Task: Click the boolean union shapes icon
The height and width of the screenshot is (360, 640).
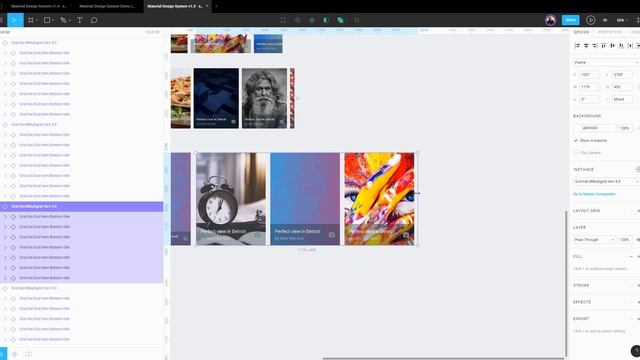Action: coord(340,20)
